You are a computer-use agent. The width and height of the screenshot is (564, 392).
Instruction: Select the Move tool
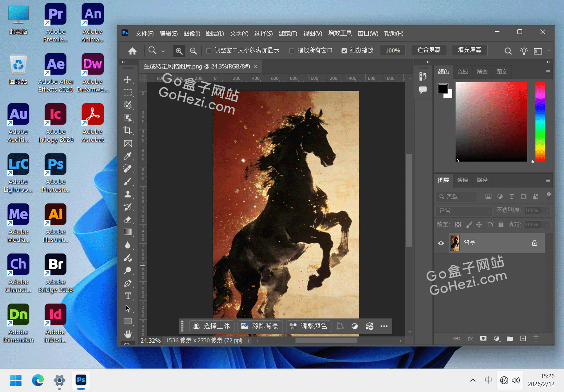point(128,80)
